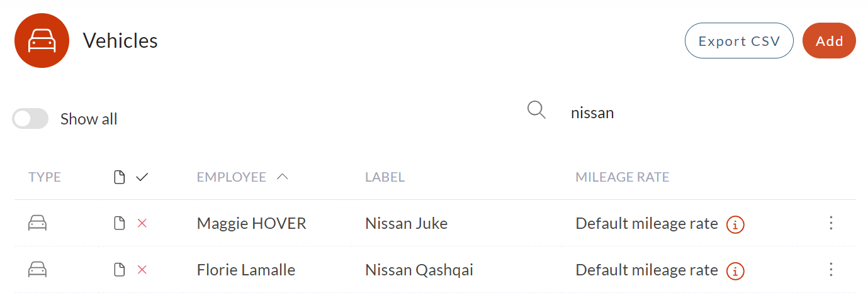
Task: Click info icon beside Florie Lamalle's mileage rate
Action: (735, 271)
